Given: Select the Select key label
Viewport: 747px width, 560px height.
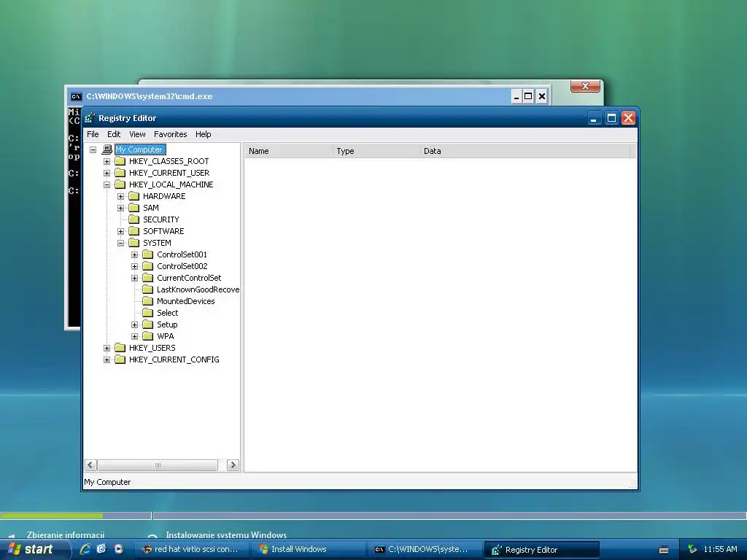Looking at the screenshot, I should click(168, 313).
